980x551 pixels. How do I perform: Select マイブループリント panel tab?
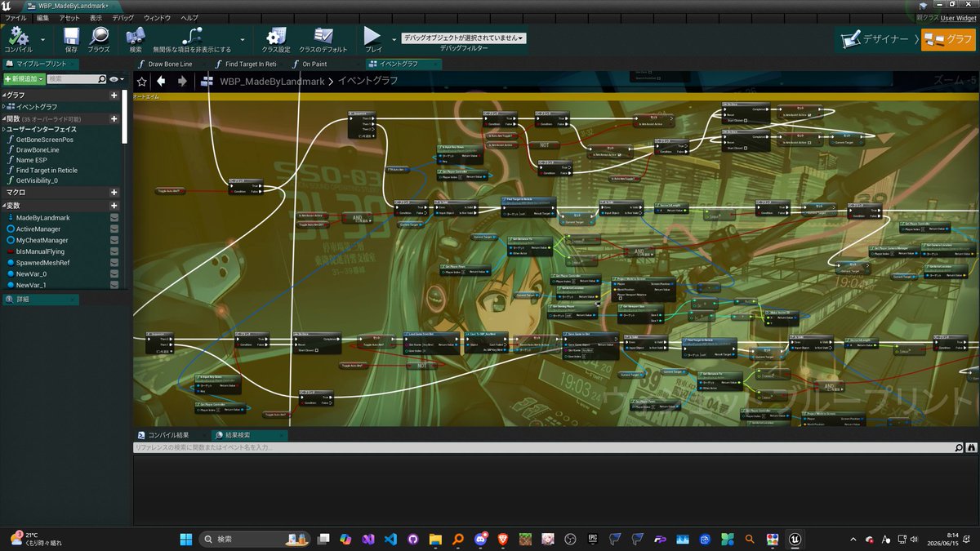tap(41, 64)
